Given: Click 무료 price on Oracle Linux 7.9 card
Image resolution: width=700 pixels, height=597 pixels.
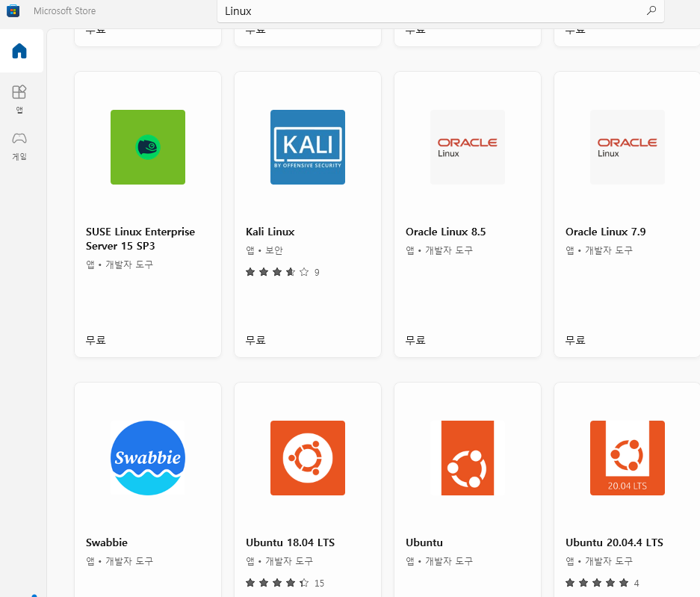Looking at the screenshot, I should (x=575, y=340).
